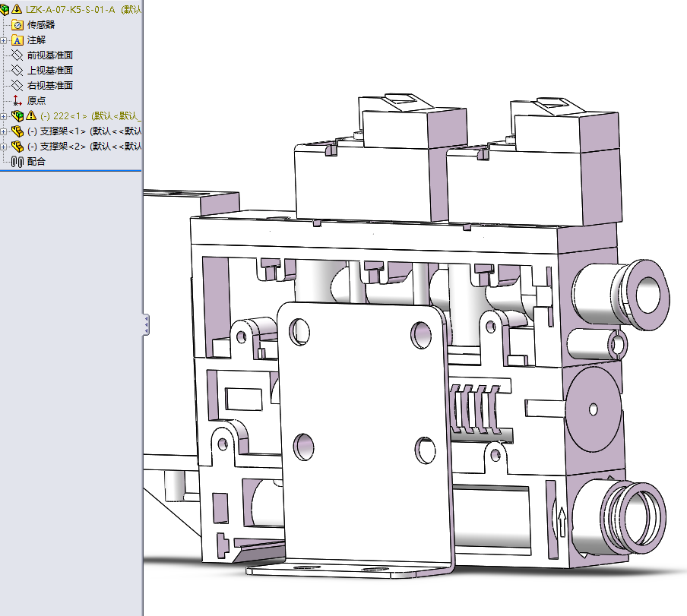The image size is (687, 616).
Task: Click the warning triangle beside LZK-A-07-K5-S-01-A
Action: tap(17, 9)
